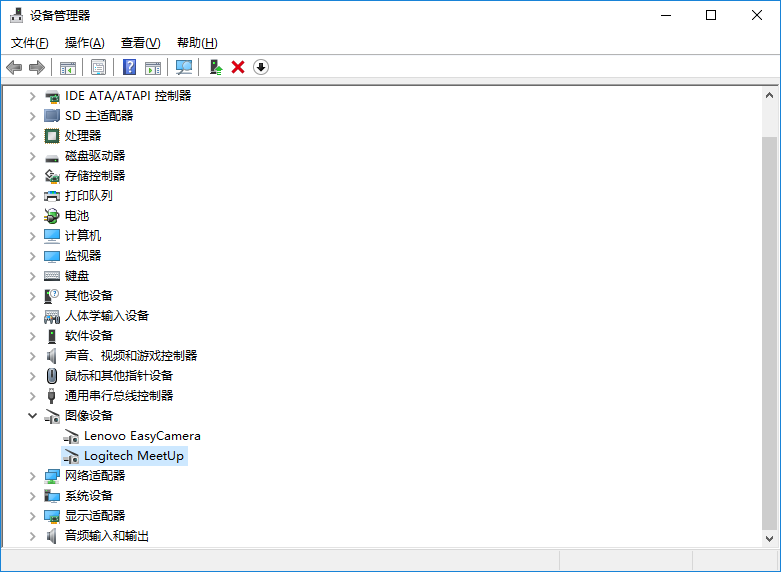Screen dimensions: 781x572
Task: Select the 显示适配器 tree item
Action: 95,516
